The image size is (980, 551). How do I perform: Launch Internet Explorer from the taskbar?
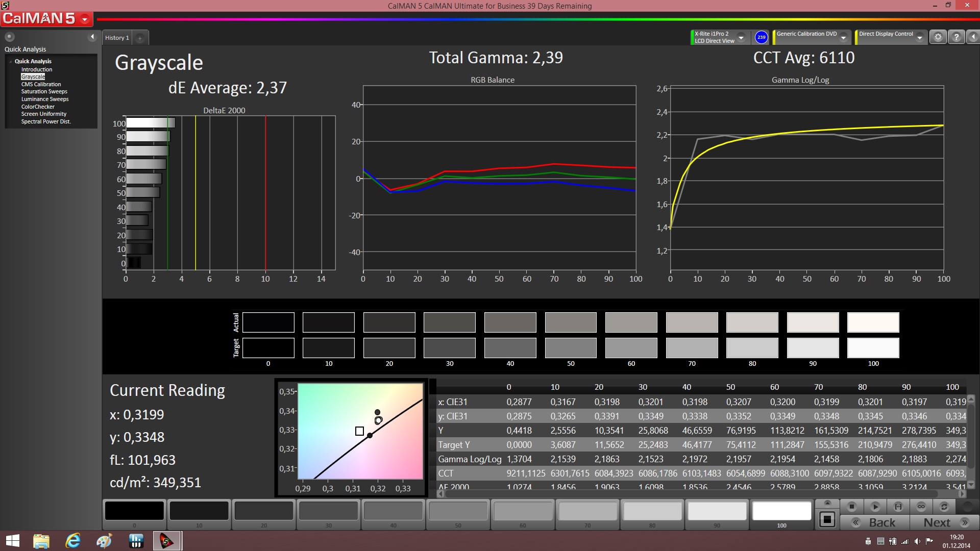[x=73, y=540]
